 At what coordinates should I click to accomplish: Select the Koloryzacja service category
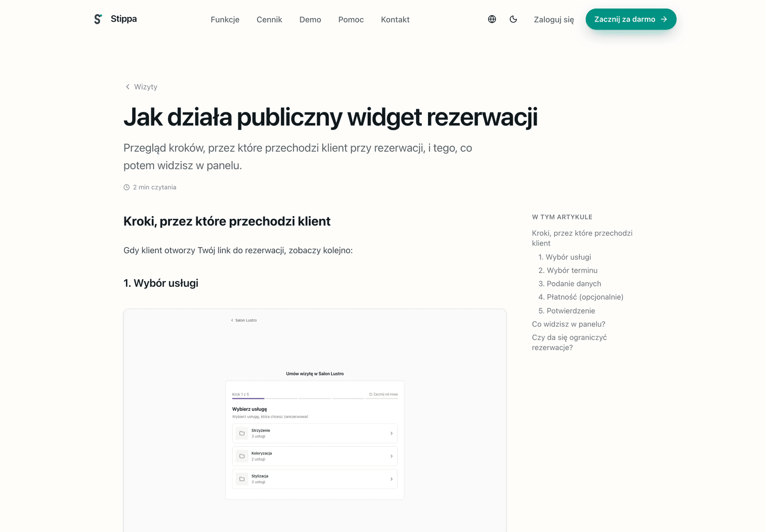pyautogui.click(x=315, y=456)
